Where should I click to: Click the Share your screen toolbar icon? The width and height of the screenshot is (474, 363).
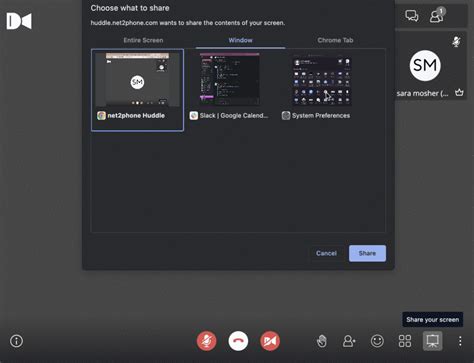pos(432,341)
